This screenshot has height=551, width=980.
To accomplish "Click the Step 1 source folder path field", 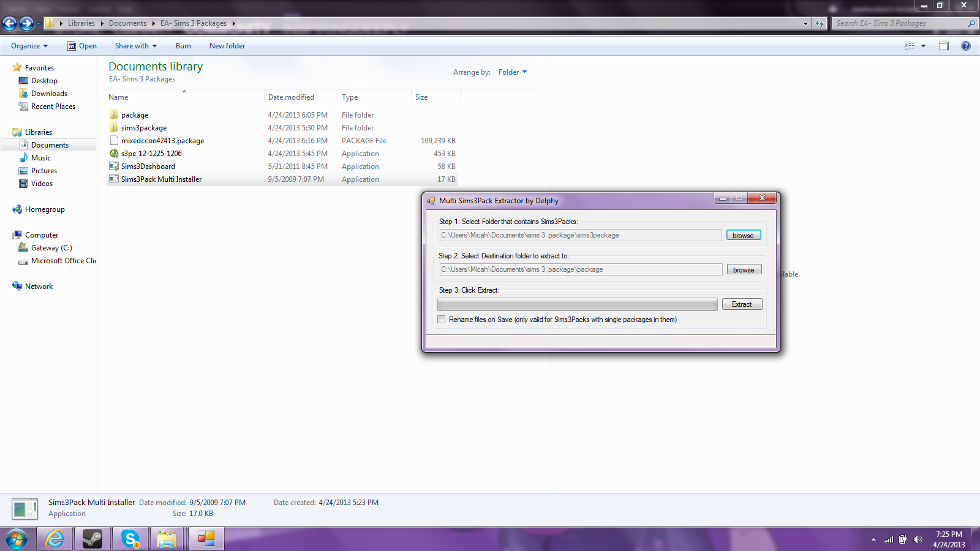I will [x=581, y=235].
